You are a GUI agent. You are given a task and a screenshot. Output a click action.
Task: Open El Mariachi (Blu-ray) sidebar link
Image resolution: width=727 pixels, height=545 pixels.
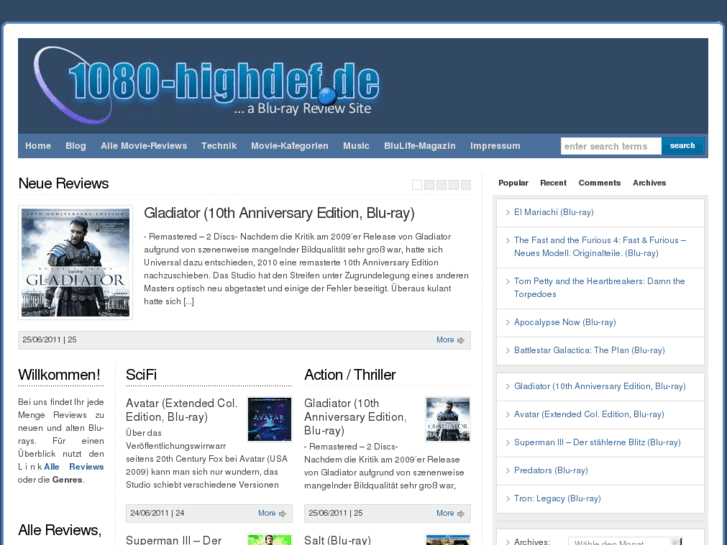click(x=554, y=212)
